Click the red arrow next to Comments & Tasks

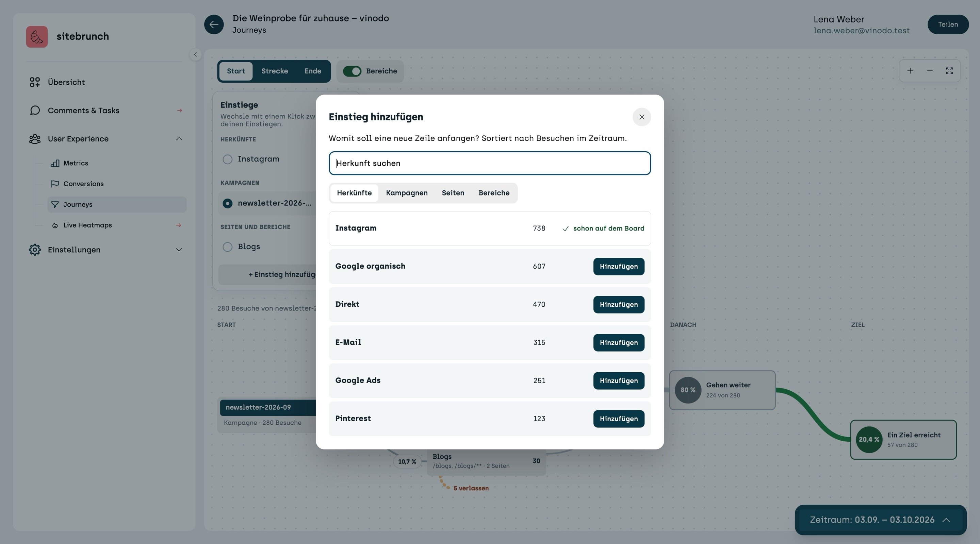(x=180, y=111)
